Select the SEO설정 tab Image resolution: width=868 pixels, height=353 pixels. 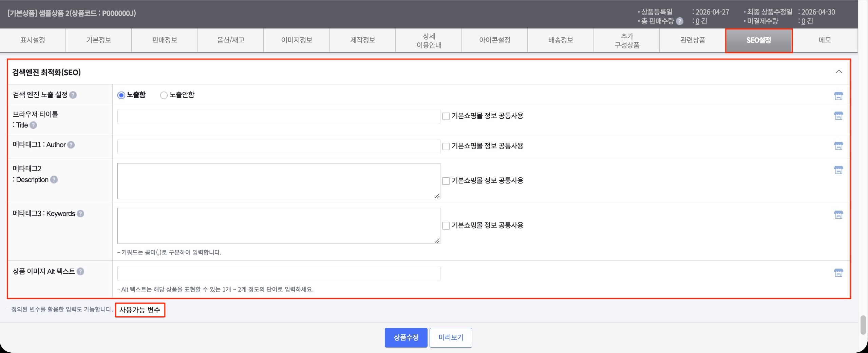point(759,40)
